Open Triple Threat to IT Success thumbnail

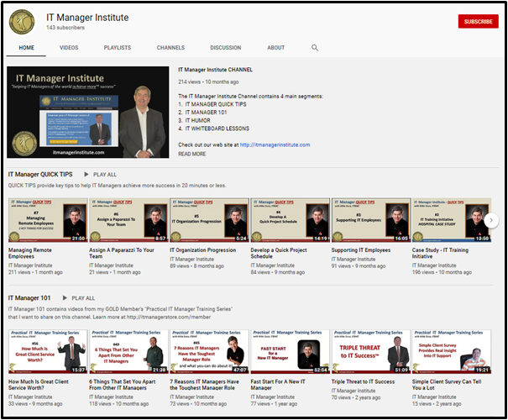click(371, 352)
